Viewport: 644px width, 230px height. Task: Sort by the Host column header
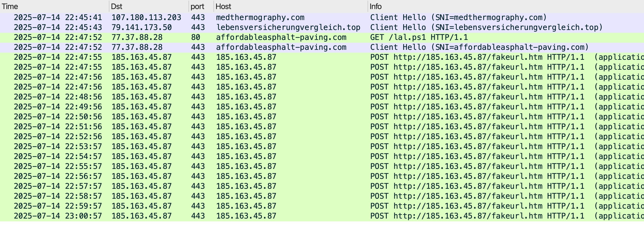click(291, 6)
